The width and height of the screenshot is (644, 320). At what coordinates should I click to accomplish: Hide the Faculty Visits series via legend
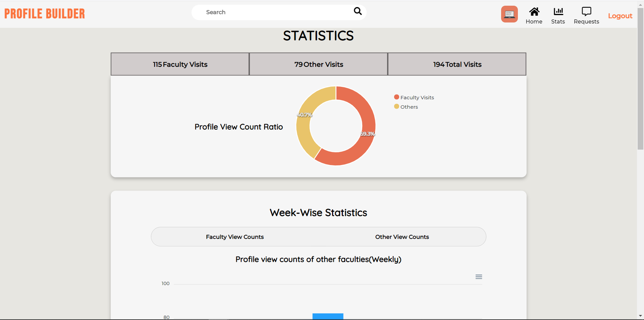[414, 97]
